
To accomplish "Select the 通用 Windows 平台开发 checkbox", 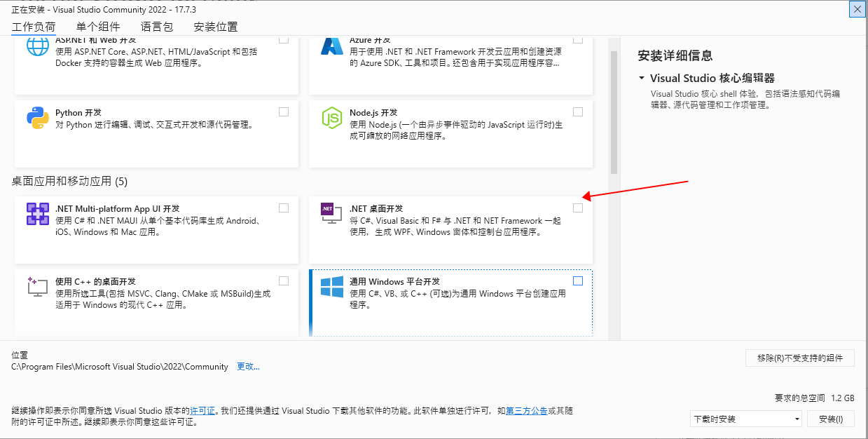I will point(578,281).
